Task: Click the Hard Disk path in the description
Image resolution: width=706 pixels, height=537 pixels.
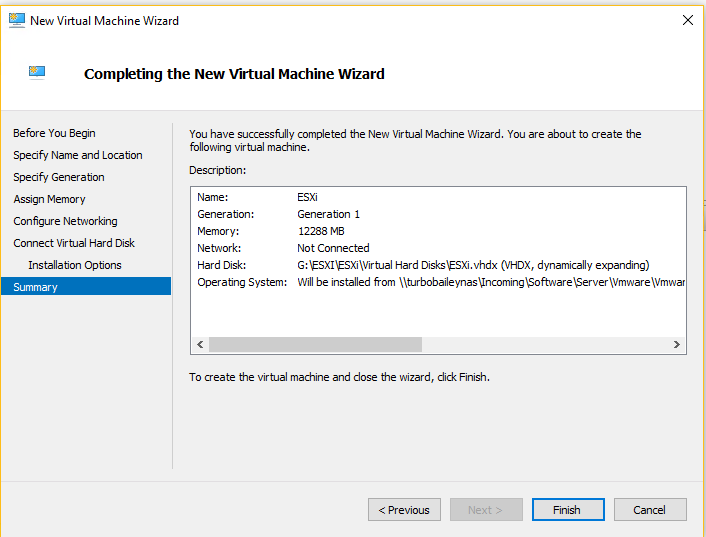Action: point(473,265)
